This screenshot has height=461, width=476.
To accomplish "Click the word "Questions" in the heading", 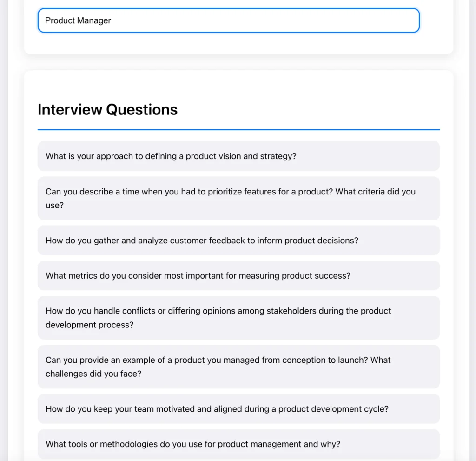I will [142, 109].
